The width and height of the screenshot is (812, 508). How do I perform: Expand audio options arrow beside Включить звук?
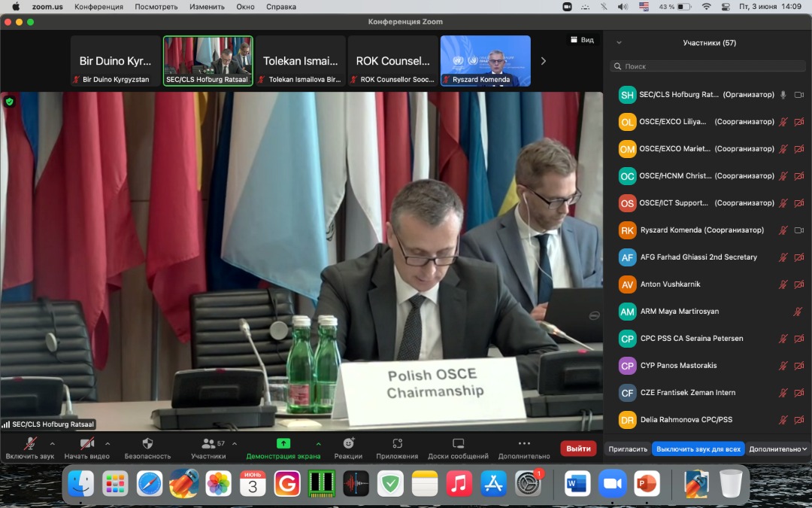pos(53,444)
